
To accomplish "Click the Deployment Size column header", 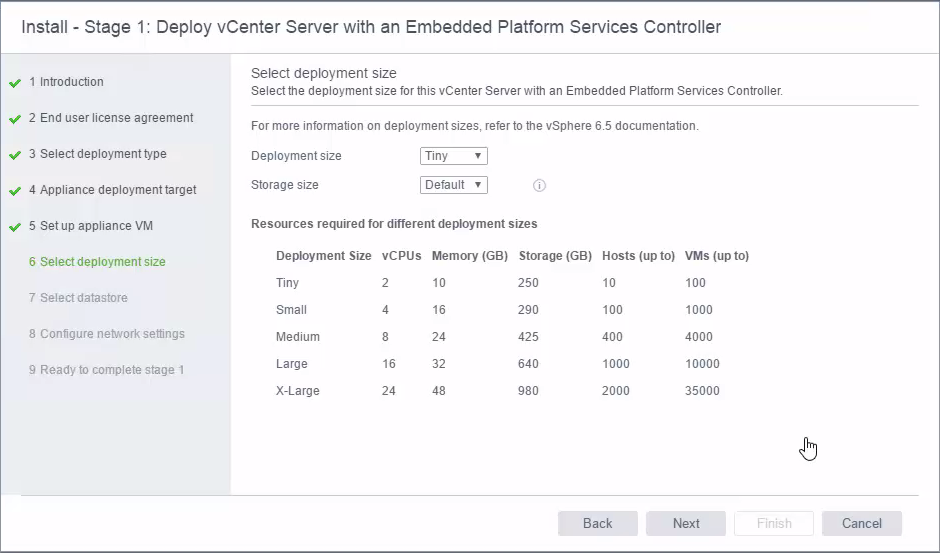I will coord(324,256).
